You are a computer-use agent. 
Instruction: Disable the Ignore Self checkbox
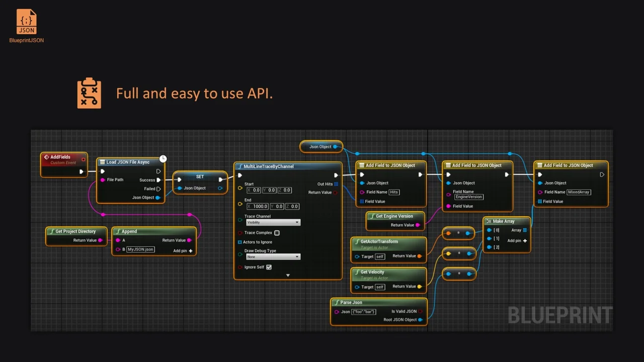pyautogui.click(x=269, y=267)
